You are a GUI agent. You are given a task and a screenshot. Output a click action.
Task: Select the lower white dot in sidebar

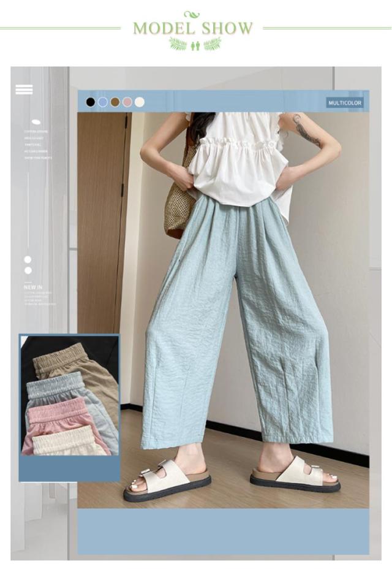(28, 270)
